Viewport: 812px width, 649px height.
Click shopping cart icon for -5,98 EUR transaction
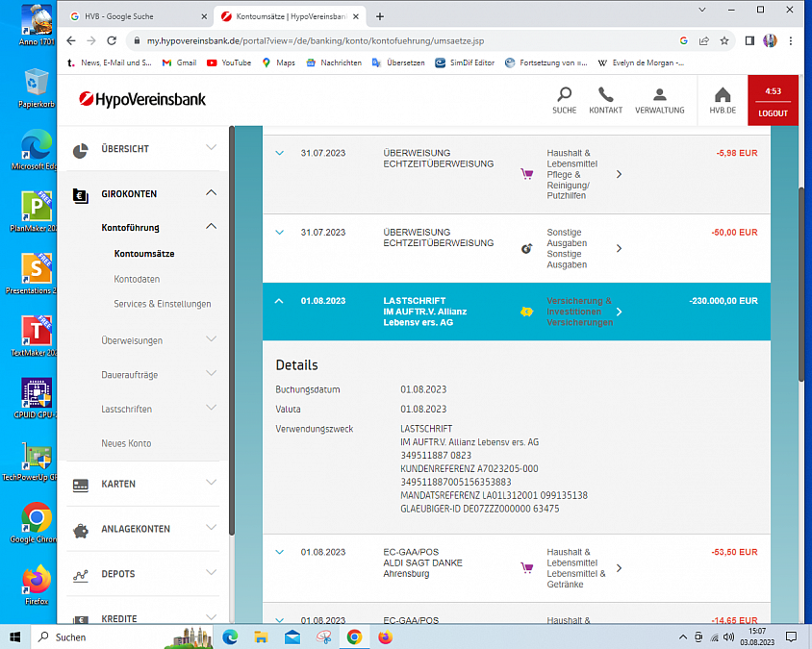526,174
